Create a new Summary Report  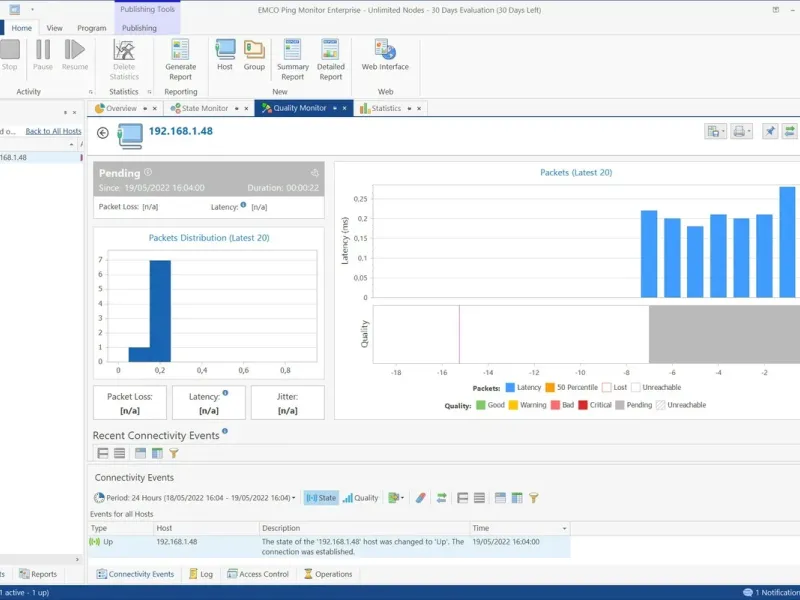(x=293, y=60)
